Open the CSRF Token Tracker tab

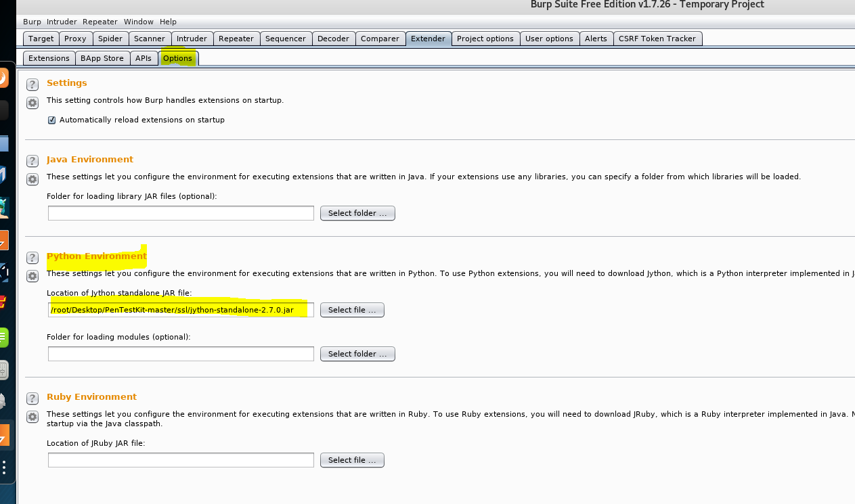(x=657, y=39)
